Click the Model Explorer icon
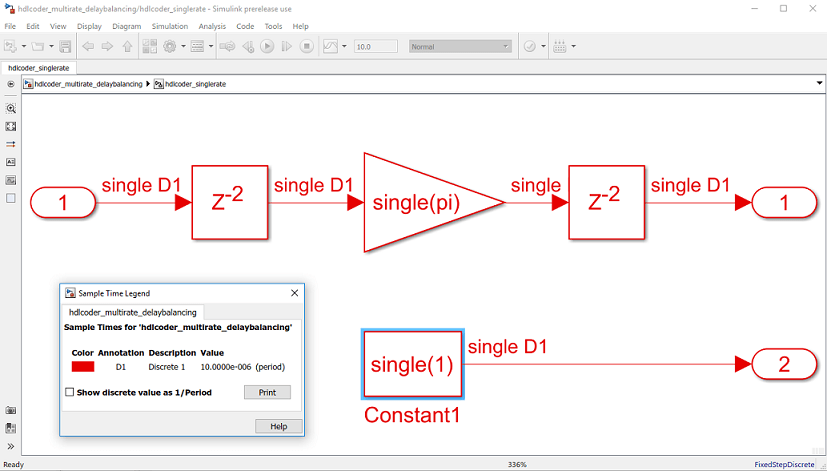Viewport: 827px width, 471px height. pos(197,47)
